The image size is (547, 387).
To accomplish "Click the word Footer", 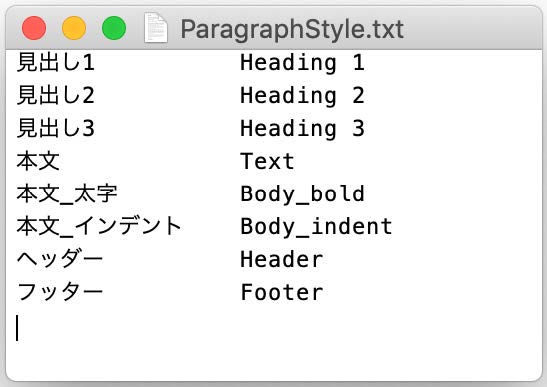I will (x=282, y=292).
